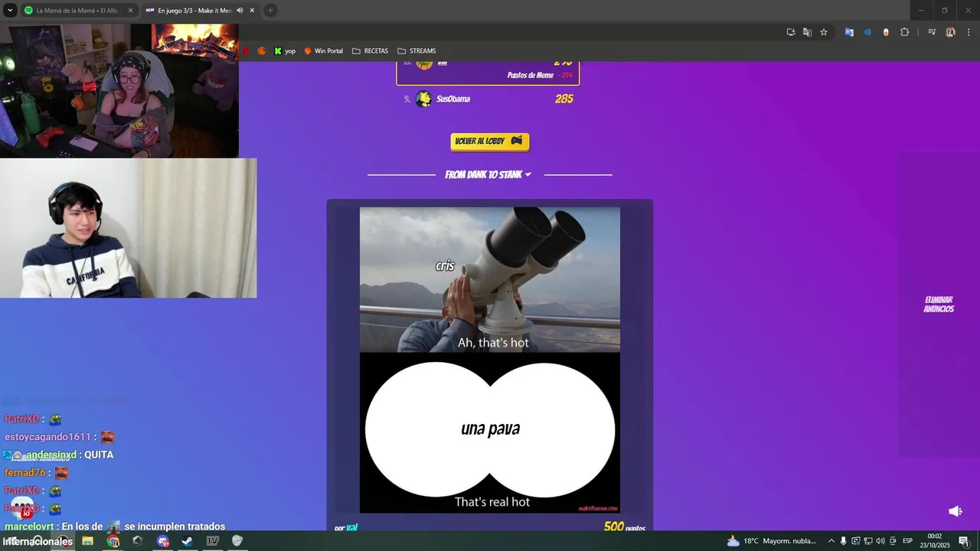The height and width of the screenshot is (551, 980).
Task: Open Steam from the taskbar
Action: click(x=187, y=541)
